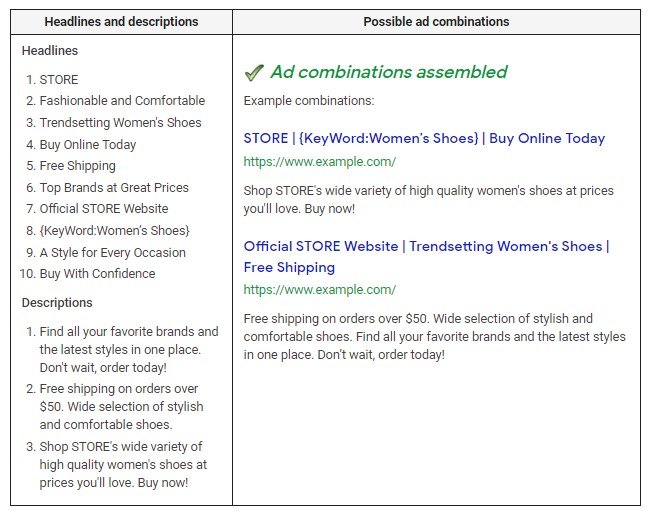
Task: Open the STORE Buy Online Today ad headline
Action: (424, 138)
